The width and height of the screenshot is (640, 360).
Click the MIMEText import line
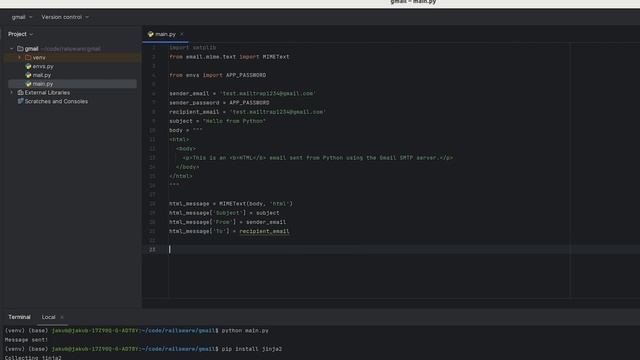coord(229,57)
